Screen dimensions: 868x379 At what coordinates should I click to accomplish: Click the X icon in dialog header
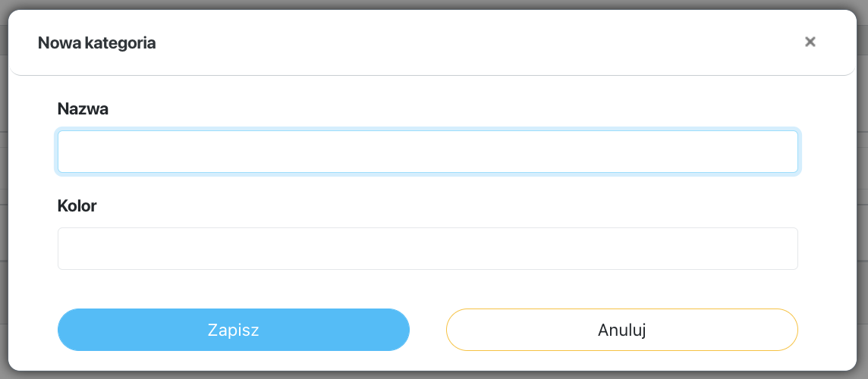coord(810,42)
